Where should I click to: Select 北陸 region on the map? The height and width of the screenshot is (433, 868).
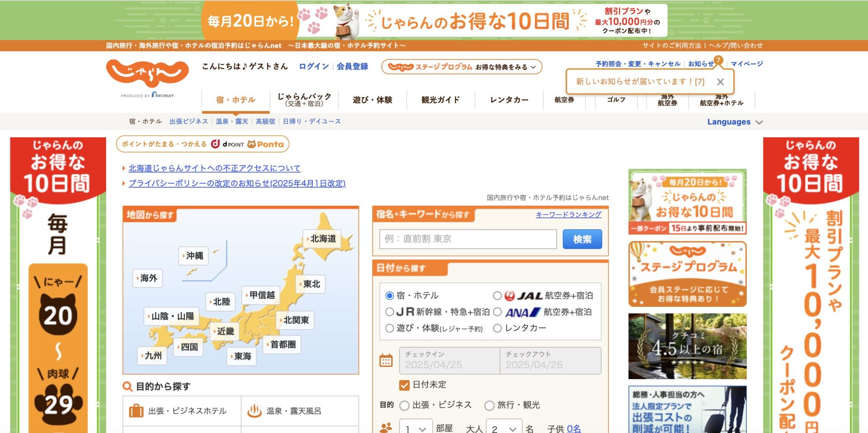pyautogui.click(x=221, y=301)
